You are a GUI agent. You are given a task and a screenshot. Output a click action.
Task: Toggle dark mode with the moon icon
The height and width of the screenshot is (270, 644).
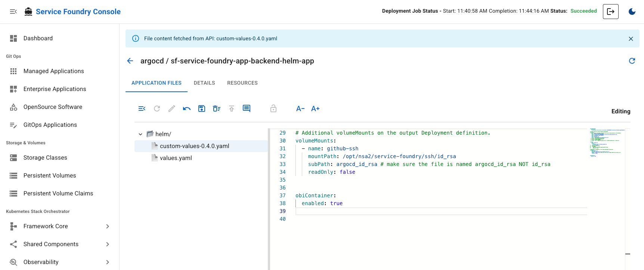[x=632, y=12]
